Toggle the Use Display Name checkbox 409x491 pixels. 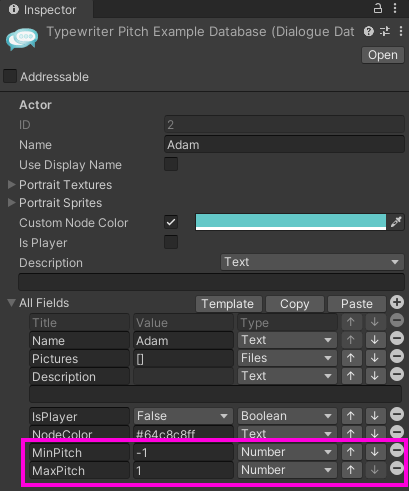pyautogui.click(x=171, y=164)
